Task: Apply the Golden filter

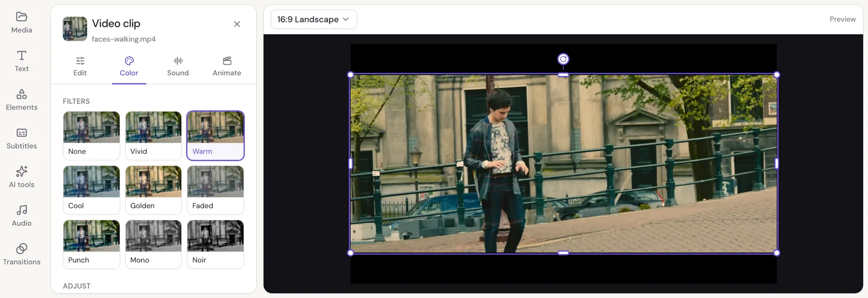Action: 154,190
